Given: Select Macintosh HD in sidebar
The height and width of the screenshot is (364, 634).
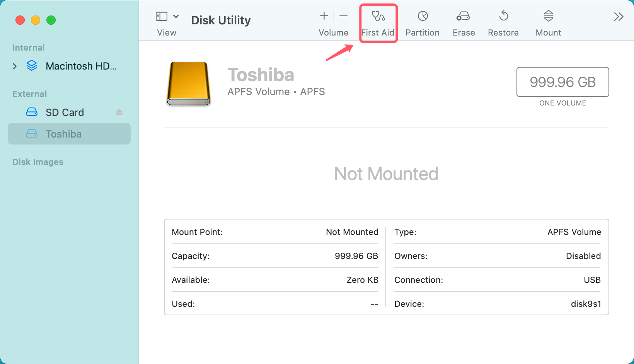Looking at the screenshot, I should pyautogui.click(x=80, y=66).
